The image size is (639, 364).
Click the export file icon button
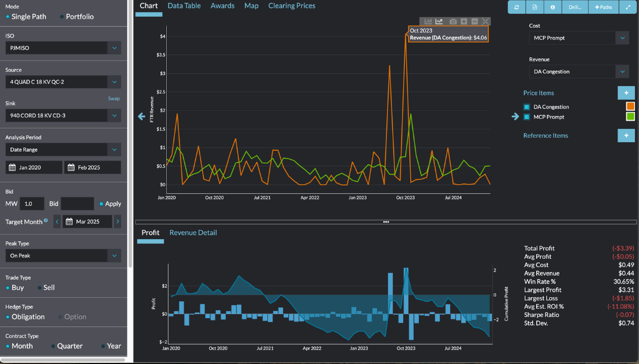[534, 7]
